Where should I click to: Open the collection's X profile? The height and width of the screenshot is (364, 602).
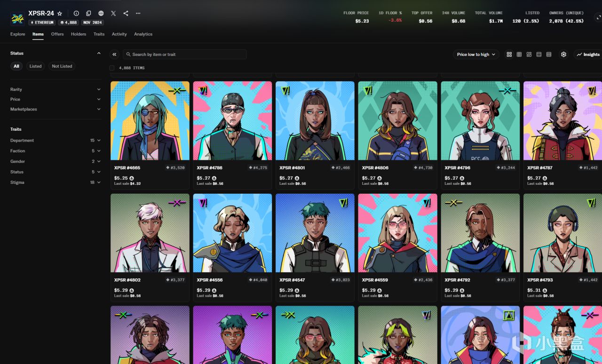point(113,14)
